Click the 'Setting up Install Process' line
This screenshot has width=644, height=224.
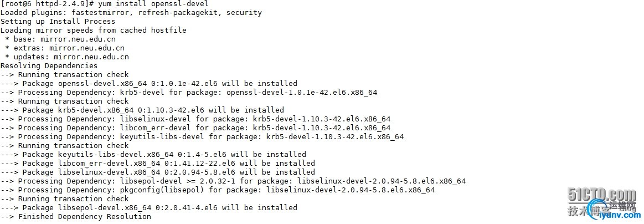tap(58, 22)
